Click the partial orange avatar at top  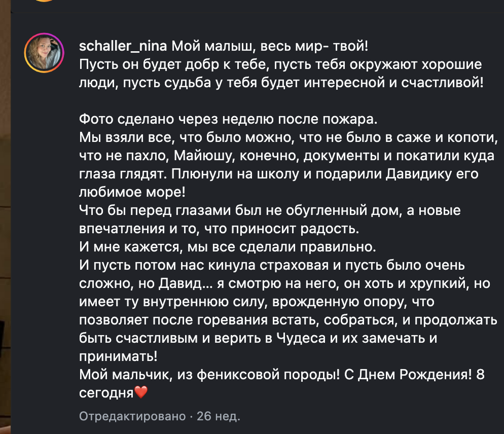coord(44,1)
